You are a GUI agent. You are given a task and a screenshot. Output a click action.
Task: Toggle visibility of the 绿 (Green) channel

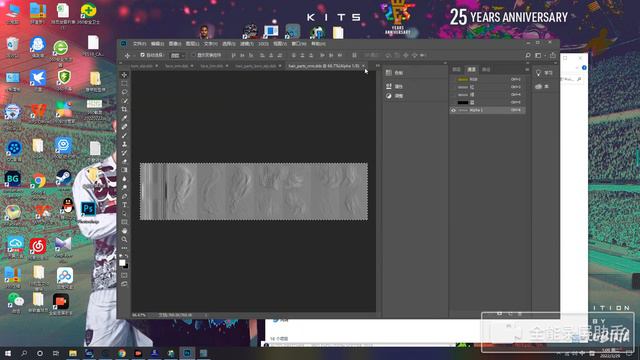(453, 95)
